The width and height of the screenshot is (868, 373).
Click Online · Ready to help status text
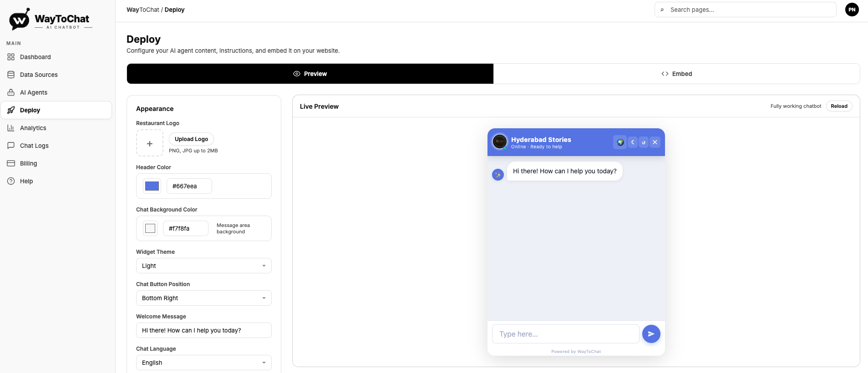point(537,147)
